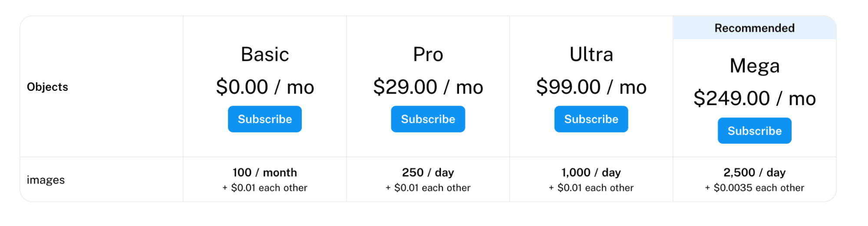This screenshot has height=226, width=868.
Task: Subscribe to the Pro plan
Action: click(x=428, y=119)
